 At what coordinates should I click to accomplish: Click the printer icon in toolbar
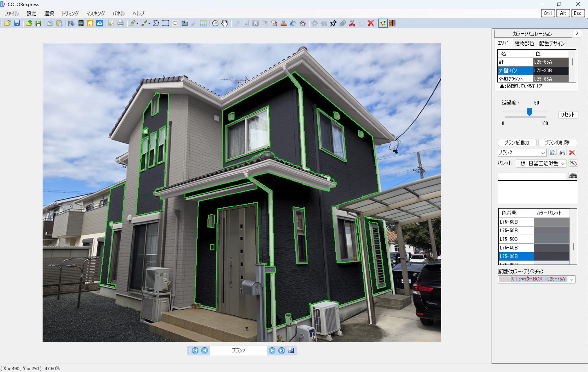pos(121,23)
